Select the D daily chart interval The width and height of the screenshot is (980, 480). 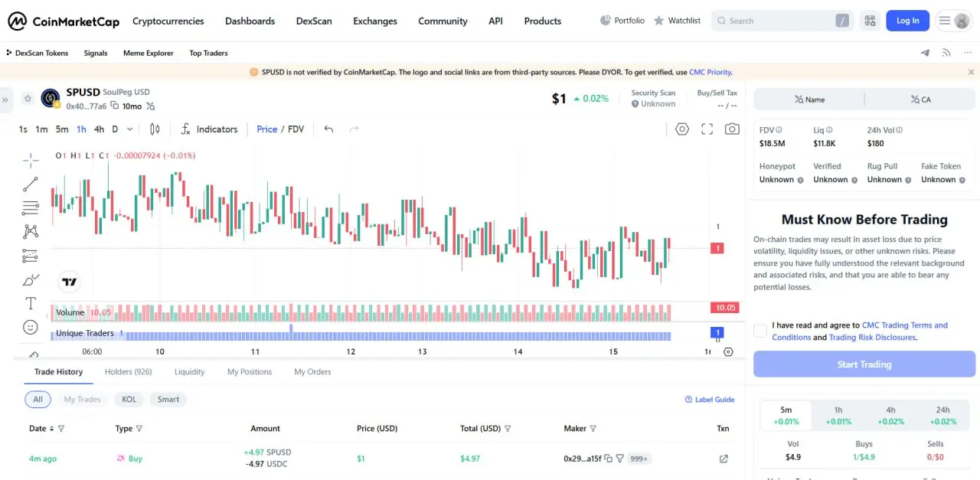pos(115,129)
